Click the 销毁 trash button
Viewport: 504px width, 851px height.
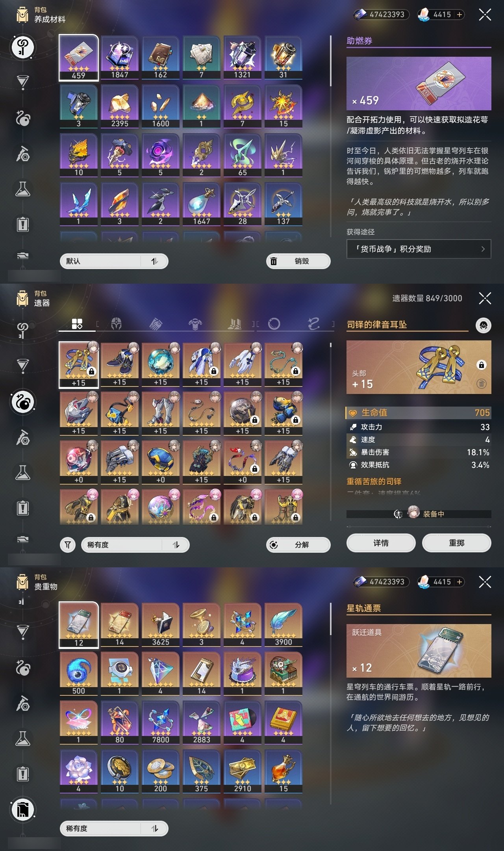(x=298, y=261)
